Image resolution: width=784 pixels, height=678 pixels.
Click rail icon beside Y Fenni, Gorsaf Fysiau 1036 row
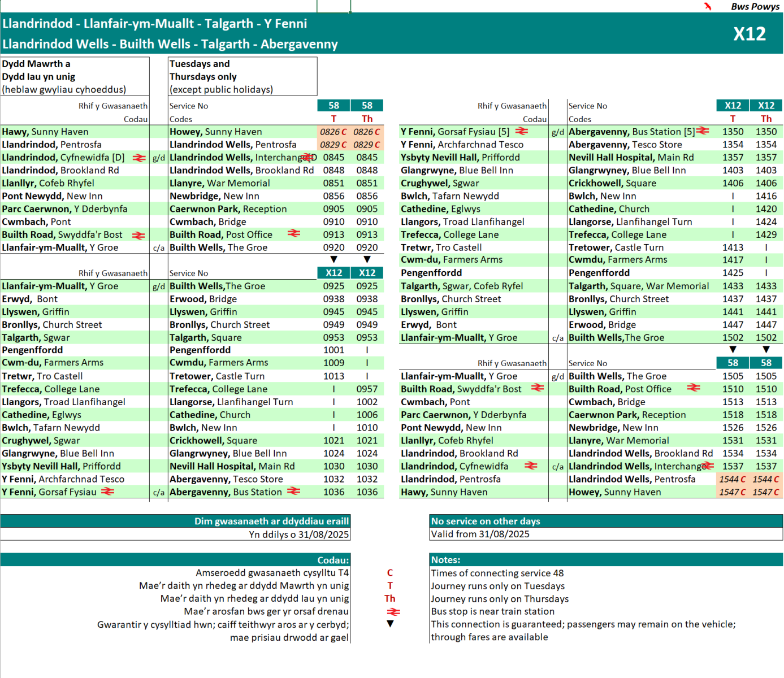tap(108, 492)
